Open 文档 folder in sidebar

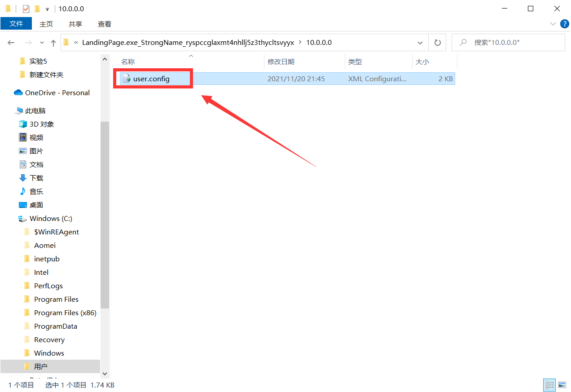pos(36,164)
